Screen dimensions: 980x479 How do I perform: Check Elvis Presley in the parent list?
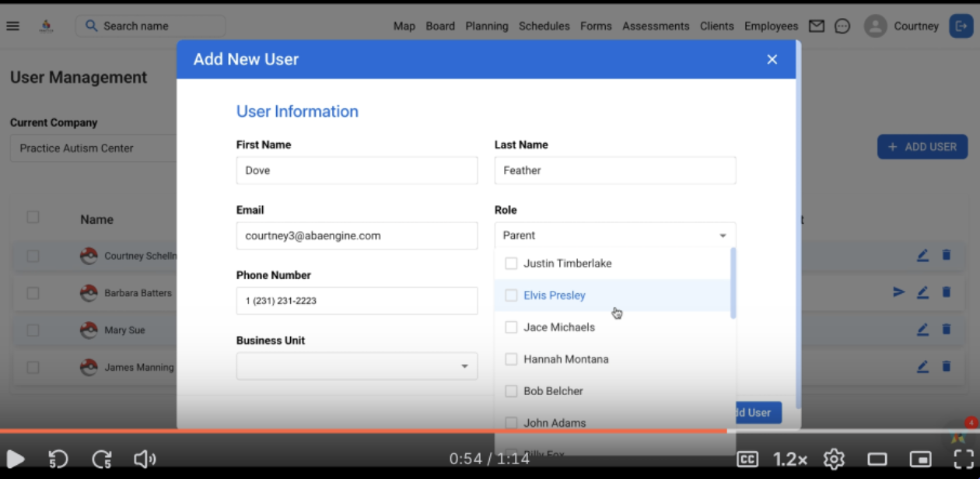coord(511,295)
